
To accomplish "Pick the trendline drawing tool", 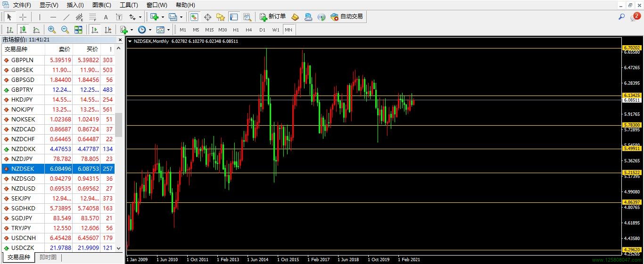I will coord(66,17).
